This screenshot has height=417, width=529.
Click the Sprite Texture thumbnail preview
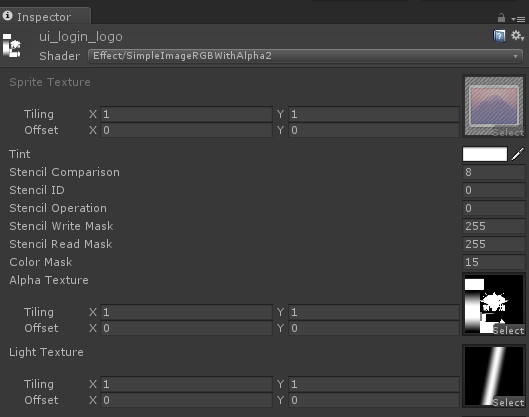click(x=494, y=106)
